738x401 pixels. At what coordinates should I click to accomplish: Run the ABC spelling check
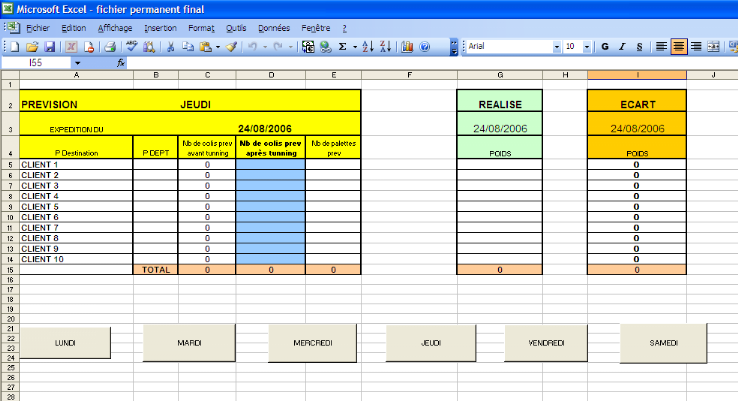click(132, 47)
